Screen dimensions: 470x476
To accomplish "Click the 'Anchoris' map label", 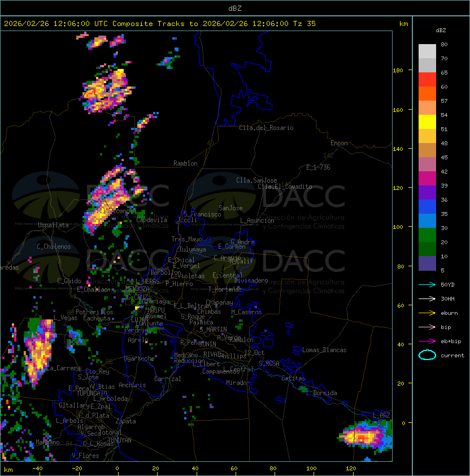I will pyautogui.click(x=132, y=385).
